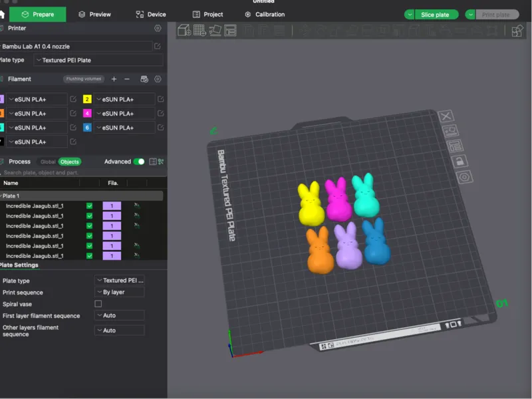Click the Fila. column header
Screen dimensions: 532x399
coord(113,183)
